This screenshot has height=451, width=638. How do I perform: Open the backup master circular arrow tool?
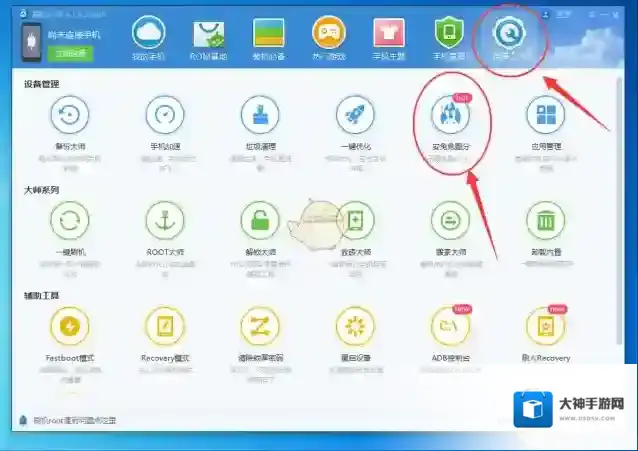[x=70, y=115]
